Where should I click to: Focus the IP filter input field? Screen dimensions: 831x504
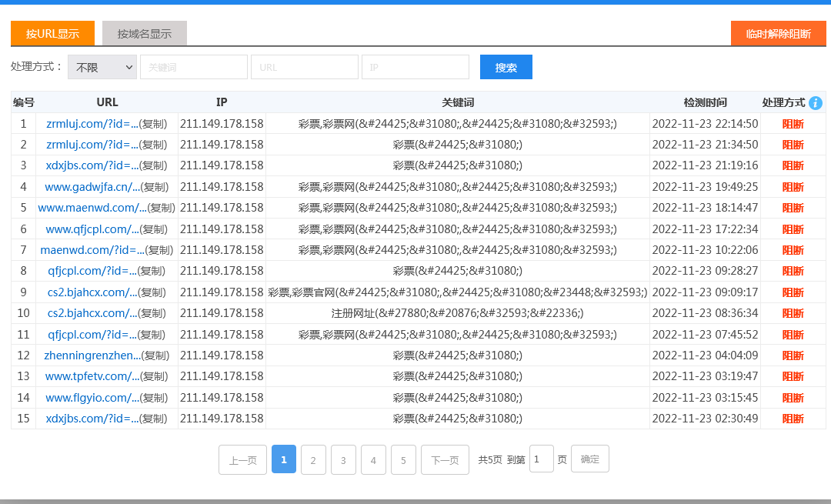point(415,68)
